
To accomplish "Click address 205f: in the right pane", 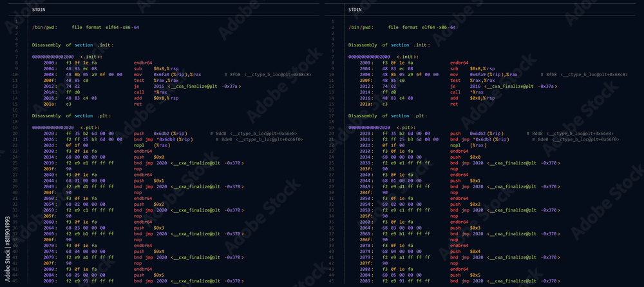I will tap(367, 216).
